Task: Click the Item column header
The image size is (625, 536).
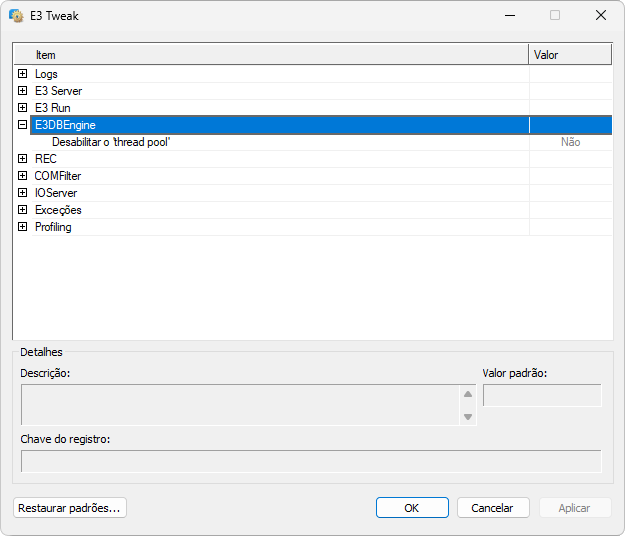Action: coord(270,55)
